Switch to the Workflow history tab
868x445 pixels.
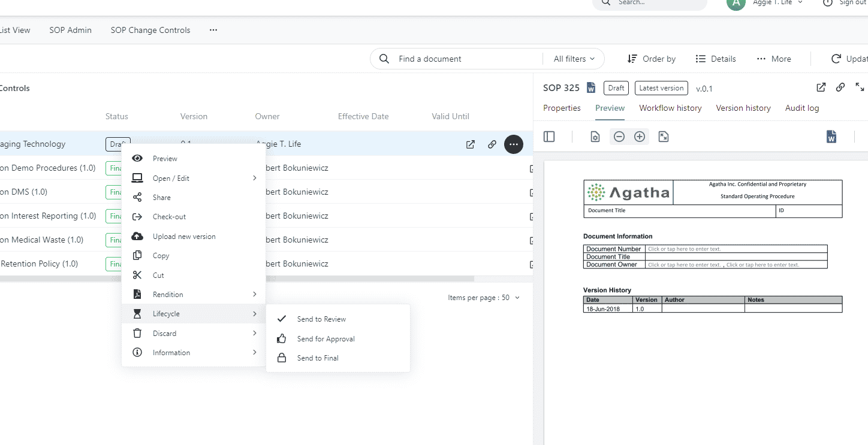670,108
